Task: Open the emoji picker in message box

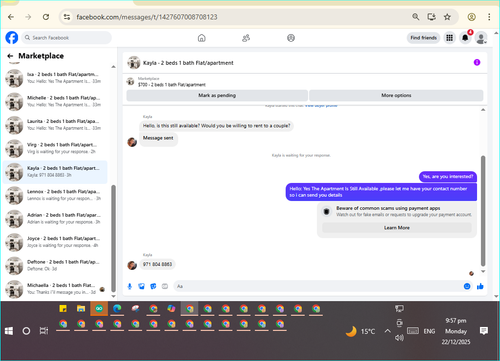Action: pyautogui.click(x=467, y=286)
